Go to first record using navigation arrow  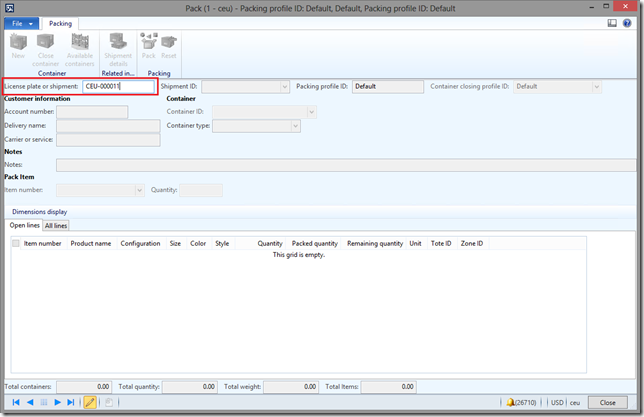coord(16,402)
